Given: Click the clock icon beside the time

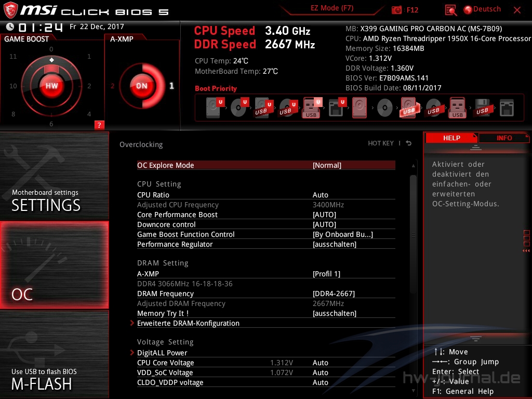Looking at the screenshot, I should (x=10, y=27).
